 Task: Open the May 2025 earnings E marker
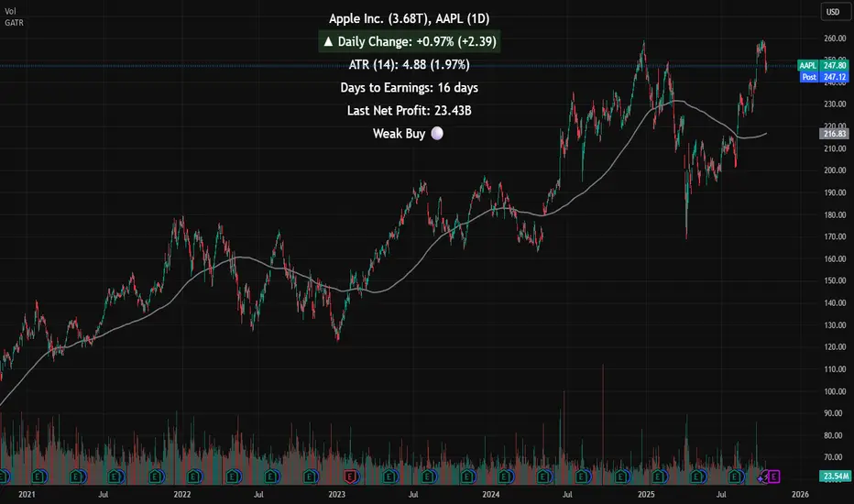pos(697,477)
